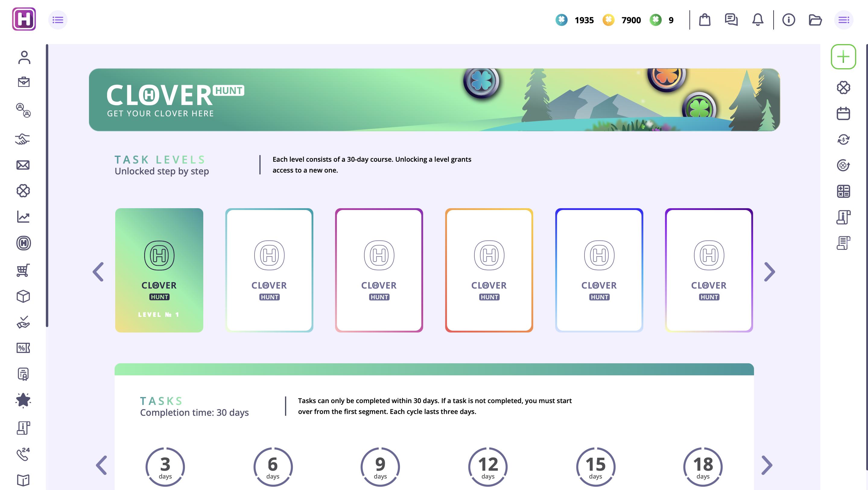Open the shopping cart sidebar icon

(x=23, y=270)
